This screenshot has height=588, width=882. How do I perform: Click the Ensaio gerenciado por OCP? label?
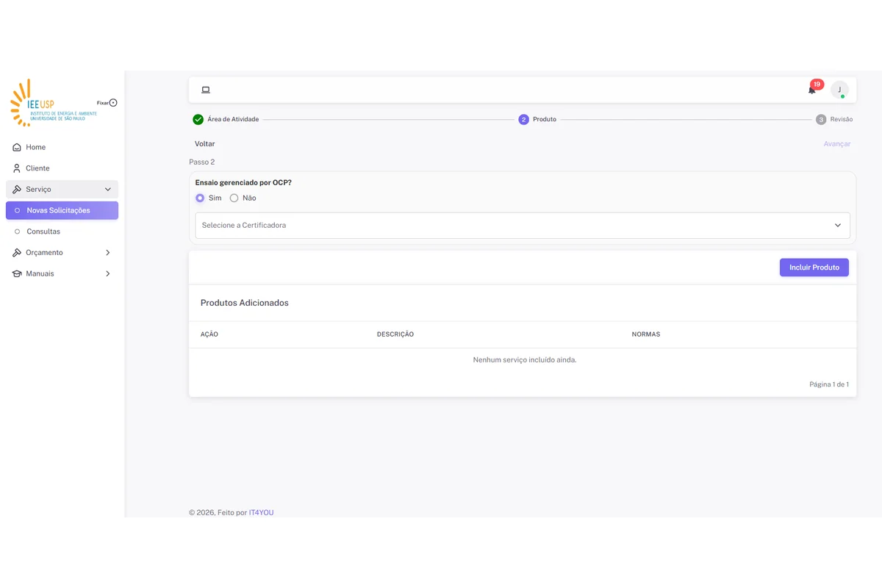(x=243, y=182)
